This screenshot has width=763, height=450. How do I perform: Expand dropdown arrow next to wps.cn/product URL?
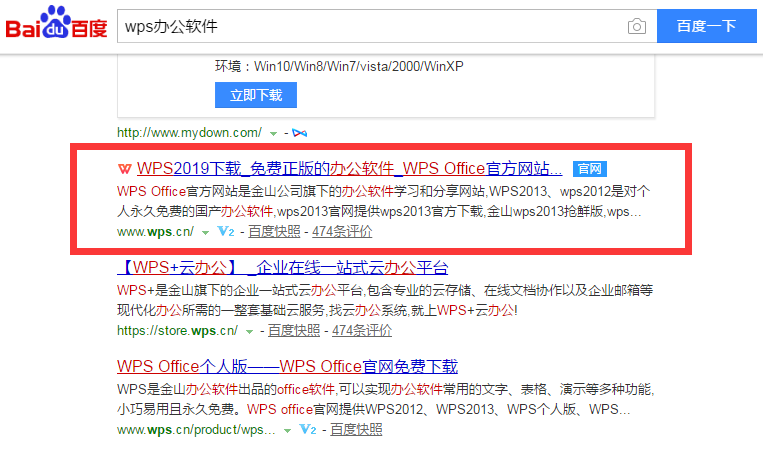(x=287, y=431)
